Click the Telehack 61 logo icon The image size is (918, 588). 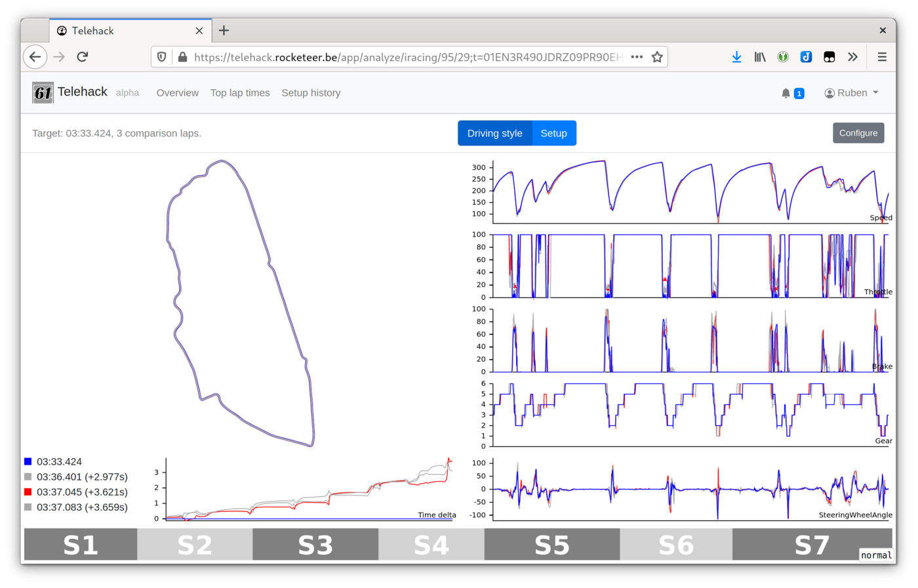coord(43,93)
